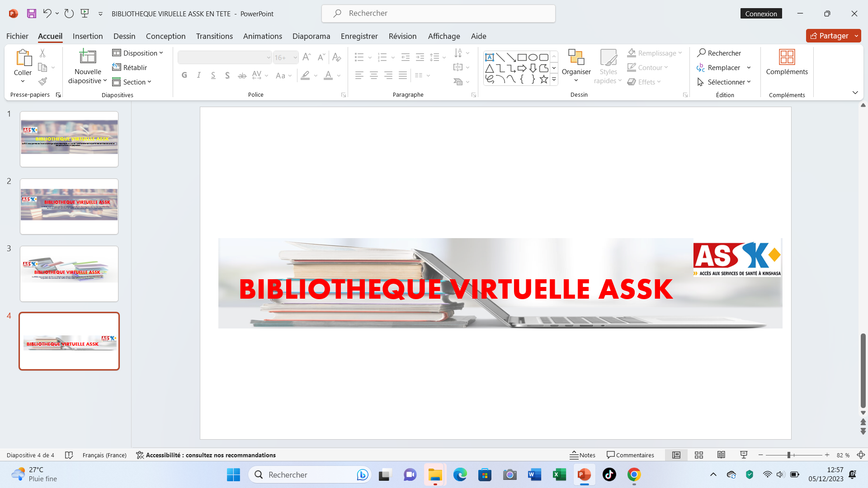
Task: Collapse the ribbon with the chevron
Action: click(855, 93)
